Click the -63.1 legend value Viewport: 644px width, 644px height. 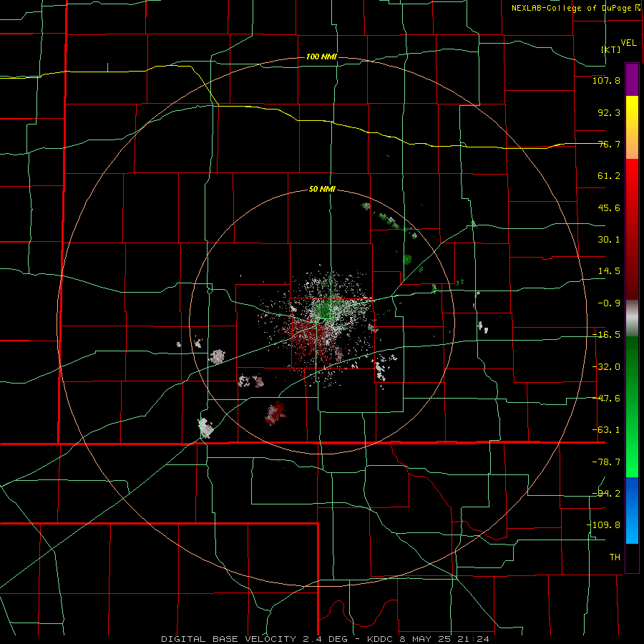click(606, 430)
